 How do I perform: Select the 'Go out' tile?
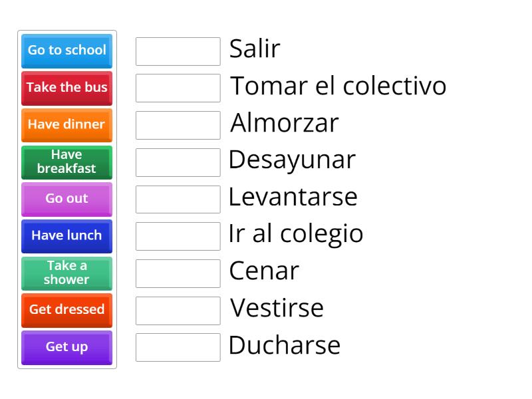66,199
